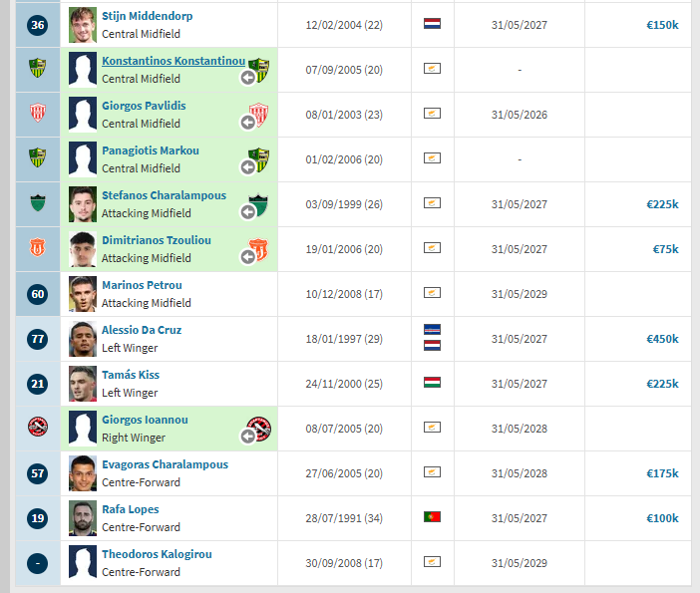Click the Netherlands flag in Stijn Middendorp's row
The width and height of the screenshot is (700, 593).
click(432, 23)
